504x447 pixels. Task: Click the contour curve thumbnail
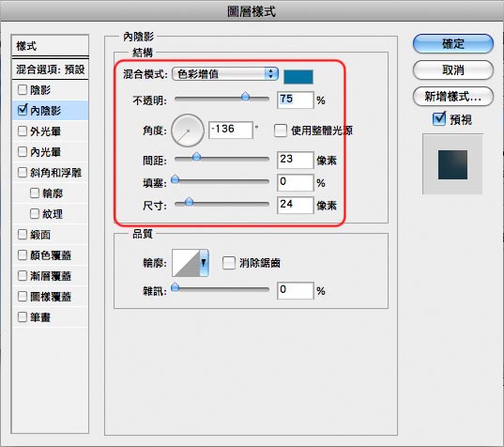(x=186, y=263)
